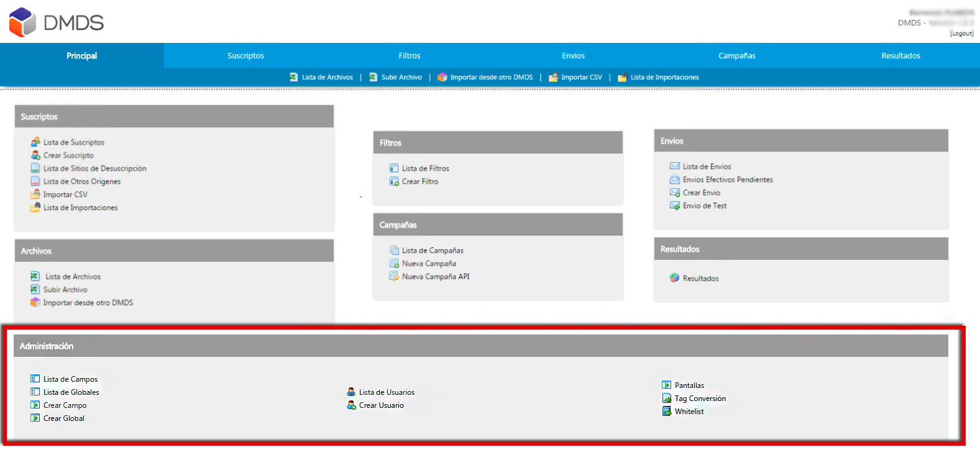Click the DMDS cube logo
The height and width of the screenshot is (452, 980).
point(23,22)
